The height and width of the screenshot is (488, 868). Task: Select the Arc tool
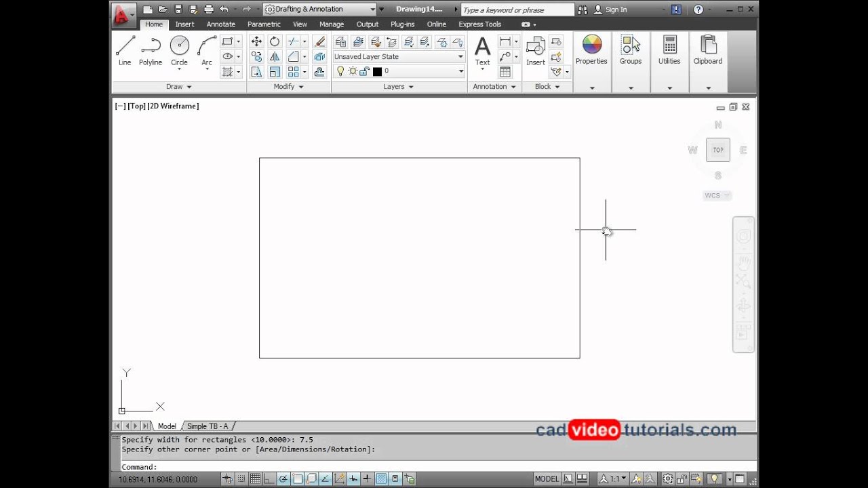point(207,51)
